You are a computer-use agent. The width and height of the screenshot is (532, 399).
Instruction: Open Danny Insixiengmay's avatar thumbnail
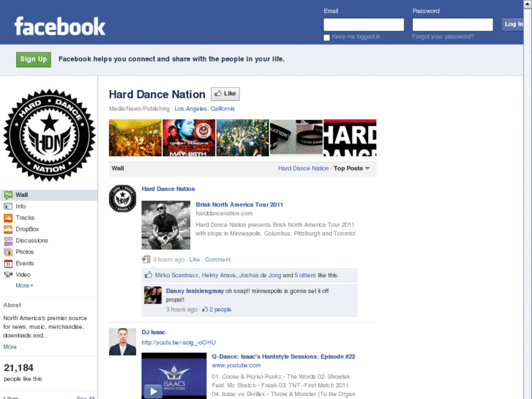[x=153, y=295]
